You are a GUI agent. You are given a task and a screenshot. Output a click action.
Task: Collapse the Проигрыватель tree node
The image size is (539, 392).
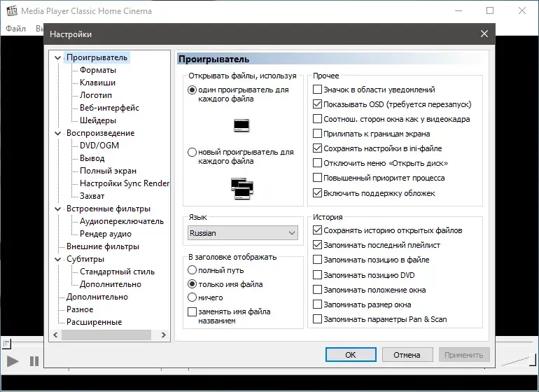[x=57, y=58]
